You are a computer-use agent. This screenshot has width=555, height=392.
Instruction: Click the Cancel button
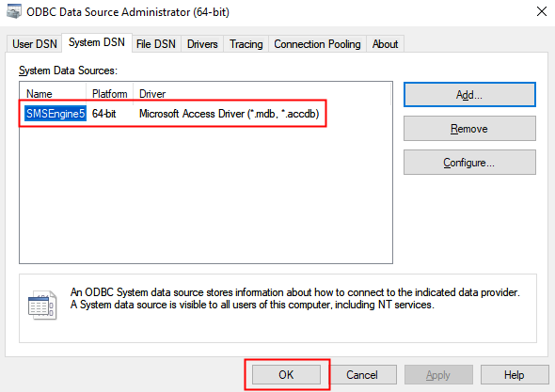362,375
